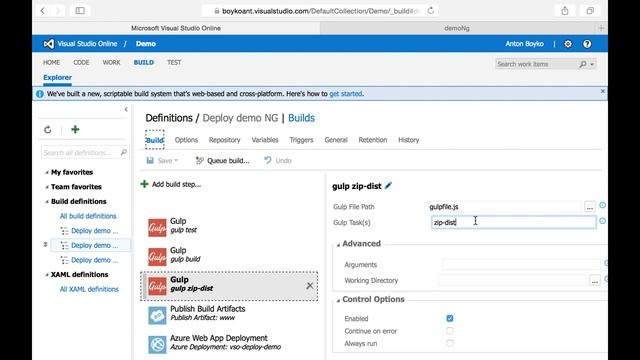Create new definition with green plus
The image size is (640, 360).
coord(75,129)
